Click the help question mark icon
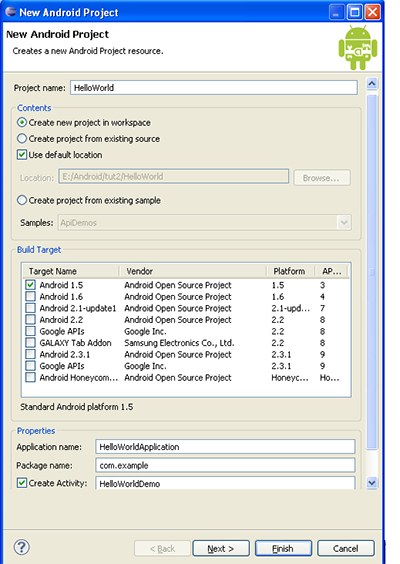400x564 pixels. coord(22,547)
